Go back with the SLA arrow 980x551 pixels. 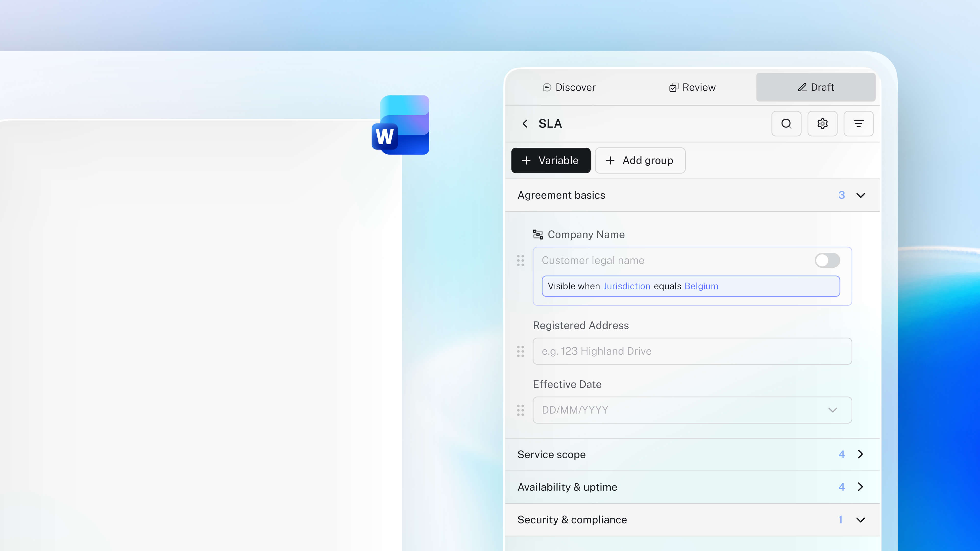click(x=525, y=123)
